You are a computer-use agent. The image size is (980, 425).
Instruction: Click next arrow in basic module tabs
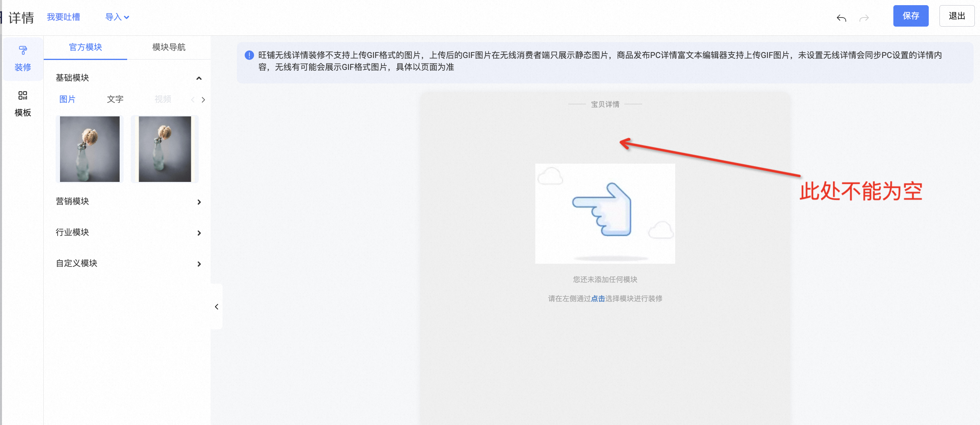pos(203,100)
